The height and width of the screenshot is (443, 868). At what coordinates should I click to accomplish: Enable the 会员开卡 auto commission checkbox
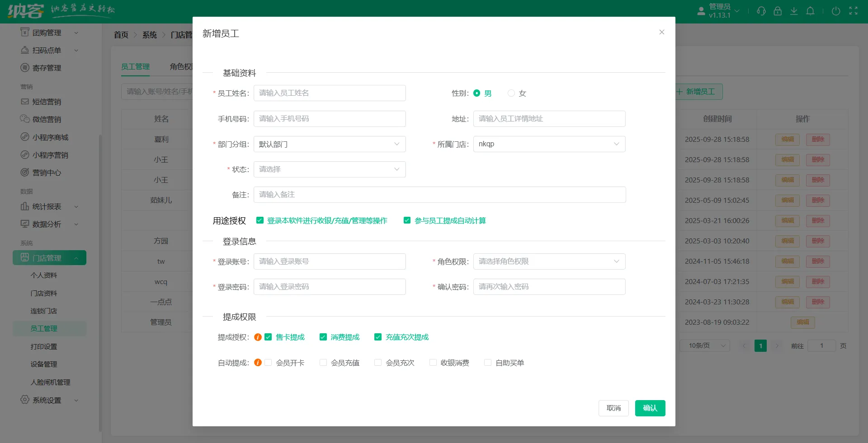[x=269, y=362]
